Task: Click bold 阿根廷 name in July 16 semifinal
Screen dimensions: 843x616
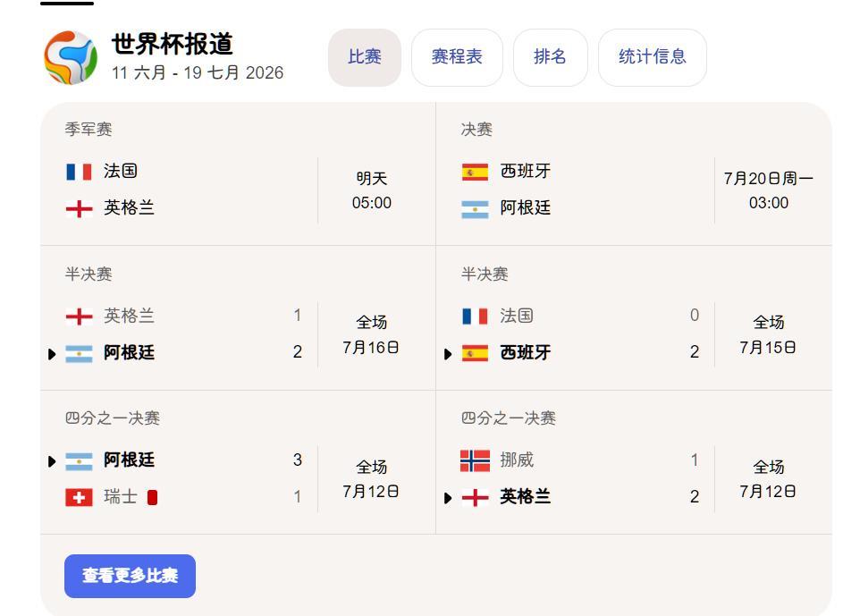Action: (129, 352)
